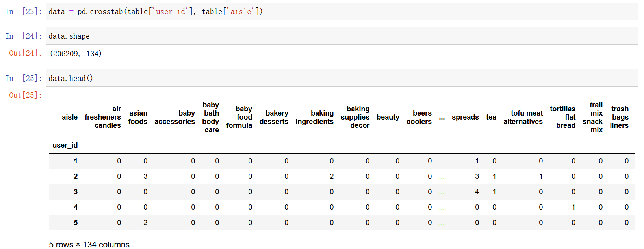Click the 'user_id' index label
This screenshot has width=644, height=249.
coord(65,145)
